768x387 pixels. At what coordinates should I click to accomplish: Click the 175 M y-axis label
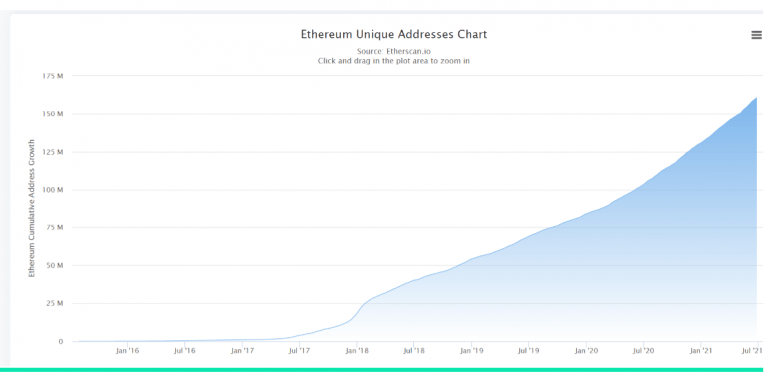(53, 76)
